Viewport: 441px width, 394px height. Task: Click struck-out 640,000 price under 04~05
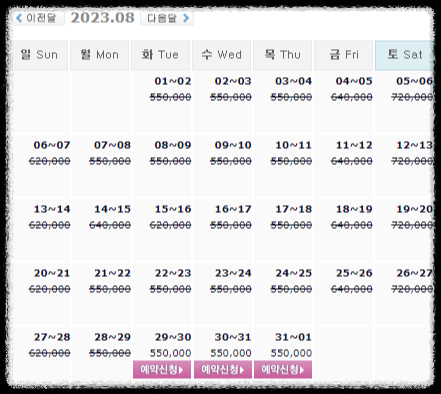pos(352,97)
